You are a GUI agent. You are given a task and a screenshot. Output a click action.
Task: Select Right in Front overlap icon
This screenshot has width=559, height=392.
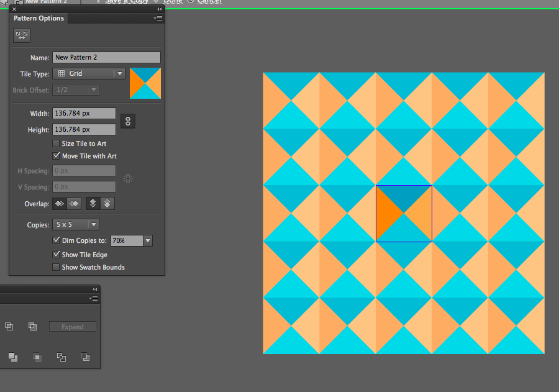pyautogui.click(x=74, y=204)
